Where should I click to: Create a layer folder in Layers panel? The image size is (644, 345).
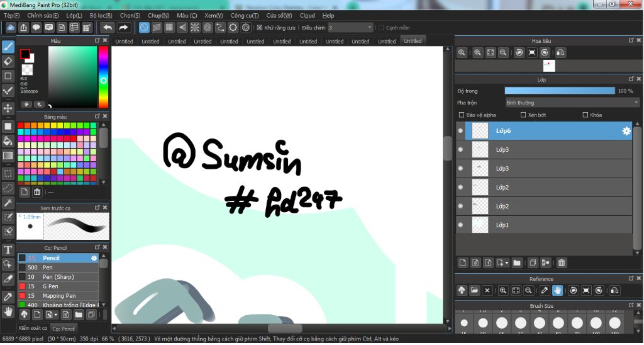point(517,263)
